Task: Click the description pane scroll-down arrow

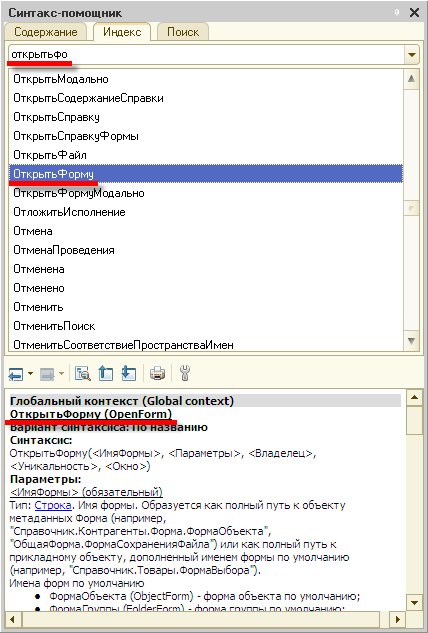Action: click(x=414, y=603)
